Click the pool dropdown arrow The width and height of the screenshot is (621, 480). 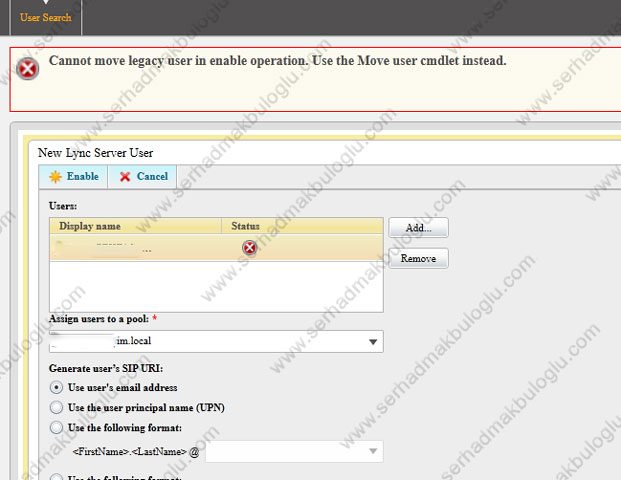click(x=373, y=342)
